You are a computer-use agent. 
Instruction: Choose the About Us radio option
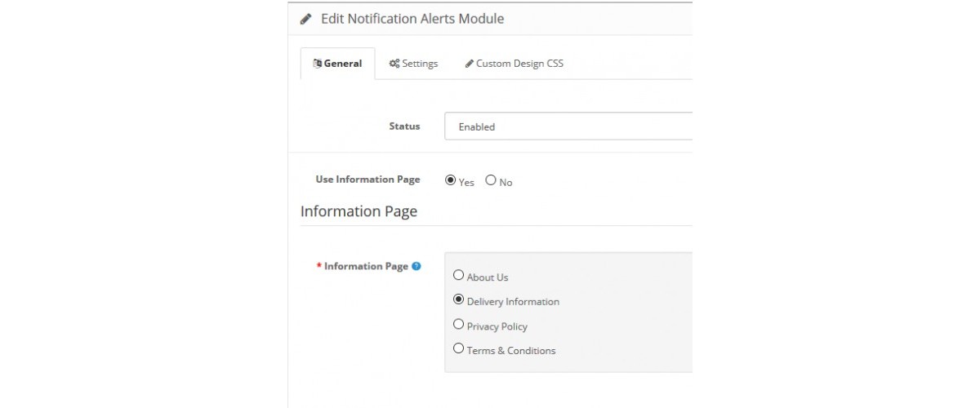coord(458,276)
